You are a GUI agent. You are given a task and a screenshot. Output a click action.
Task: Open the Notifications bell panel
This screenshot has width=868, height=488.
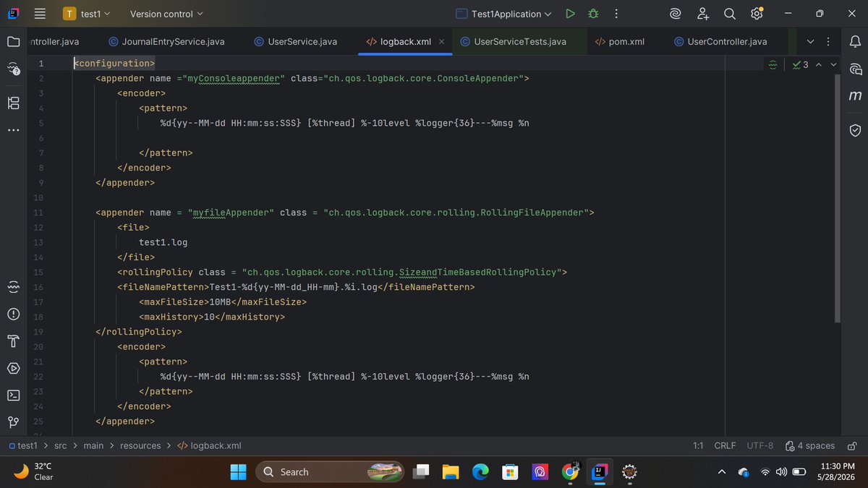[855, 42]
